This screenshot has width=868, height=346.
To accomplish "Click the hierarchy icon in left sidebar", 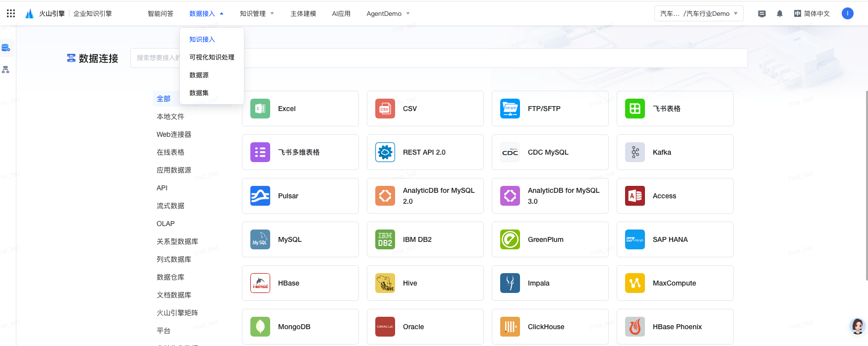I will (6, 70).
